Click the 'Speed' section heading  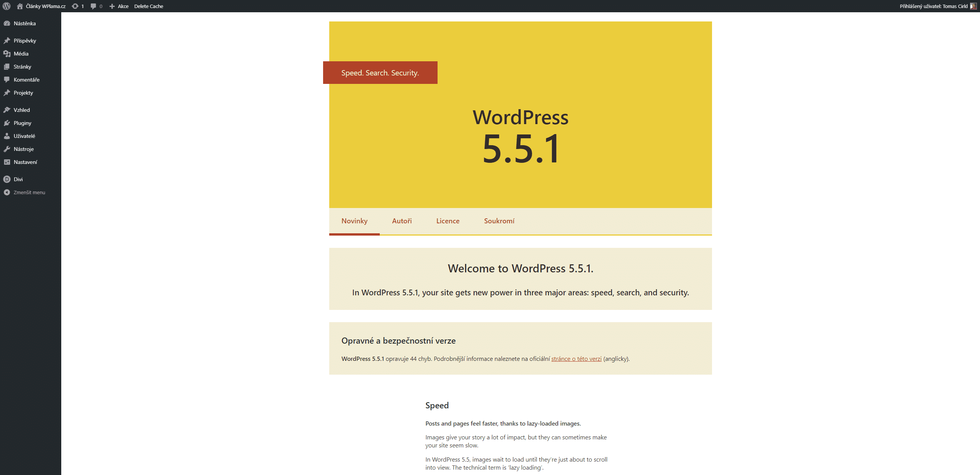coord(437,406)
